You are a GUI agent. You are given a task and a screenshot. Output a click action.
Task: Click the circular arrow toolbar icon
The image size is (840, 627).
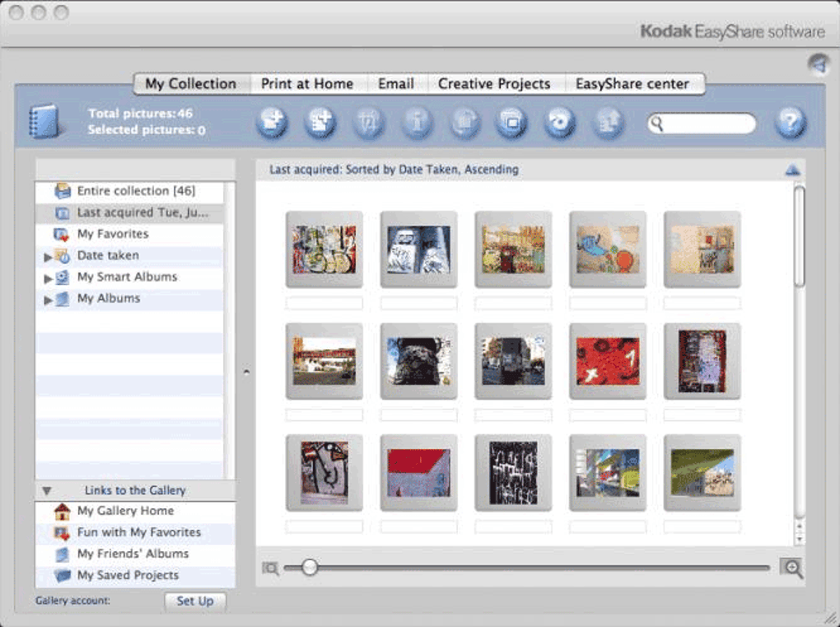click(560, 124)
